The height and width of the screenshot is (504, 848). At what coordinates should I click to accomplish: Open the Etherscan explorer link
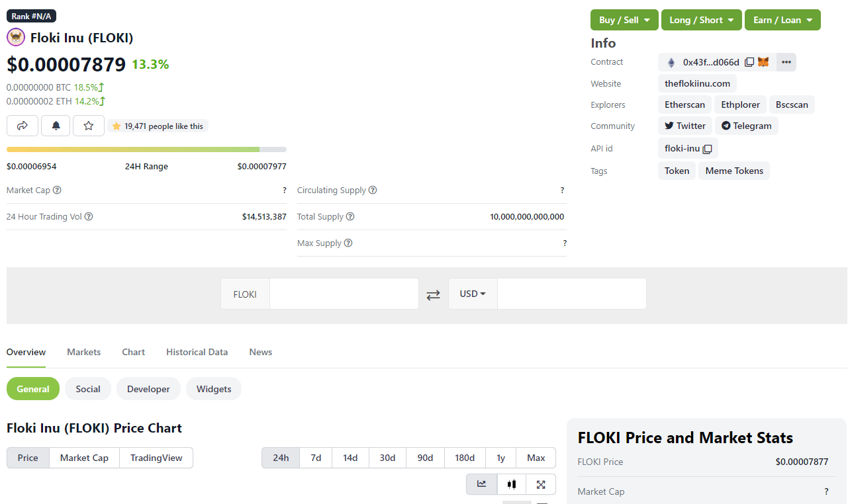click(x=684, y=105)
